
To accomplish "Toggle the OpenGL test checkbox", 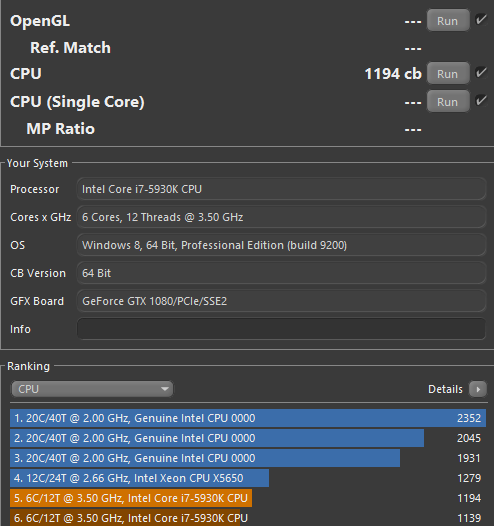I will [x=481, y=19].
